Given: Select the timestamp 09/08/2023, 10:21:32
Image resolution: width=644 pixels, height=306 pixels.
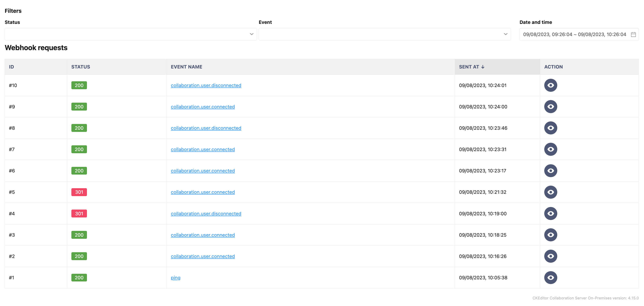Looking at the screenshot, I should tap(482, 192).
